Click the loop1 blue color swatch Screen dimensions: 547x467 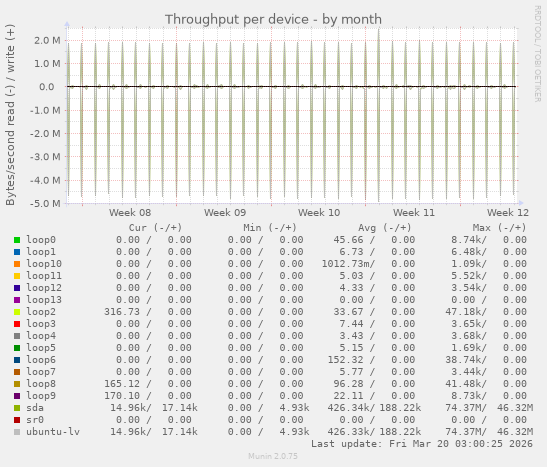tap(17, 252)
